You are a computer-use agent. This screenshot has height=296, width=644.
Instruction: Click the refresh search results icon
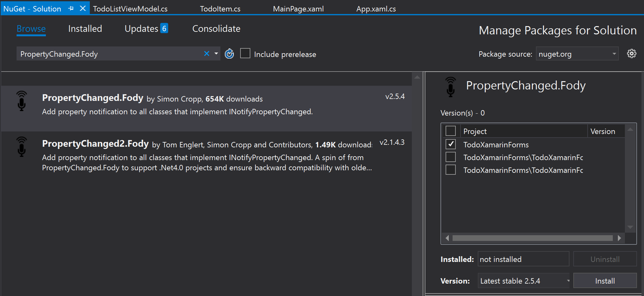[x=229, y=54]
